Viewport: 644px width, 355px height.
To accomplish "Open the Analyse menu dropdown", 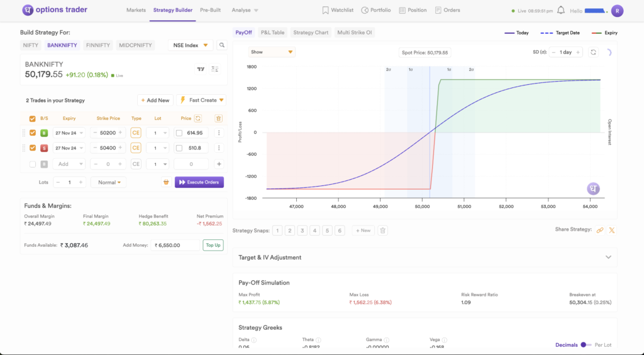I will coord(245,10).
